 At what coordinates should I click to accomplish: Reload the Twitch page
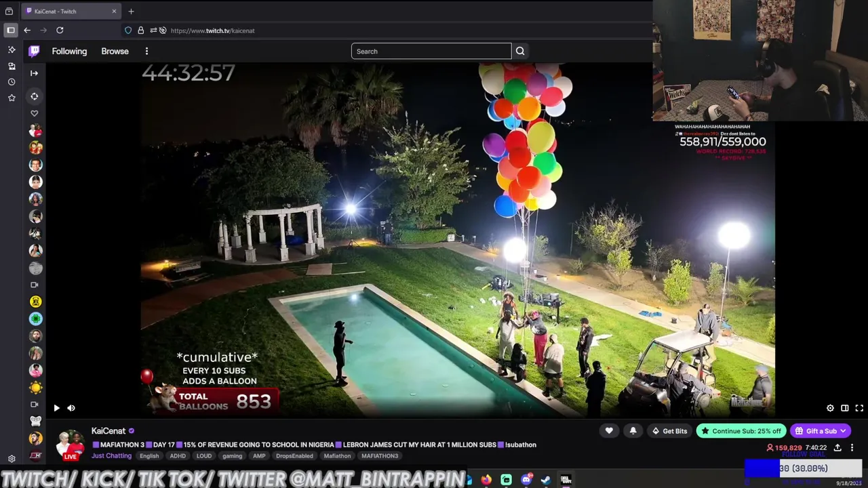point(60,30)
